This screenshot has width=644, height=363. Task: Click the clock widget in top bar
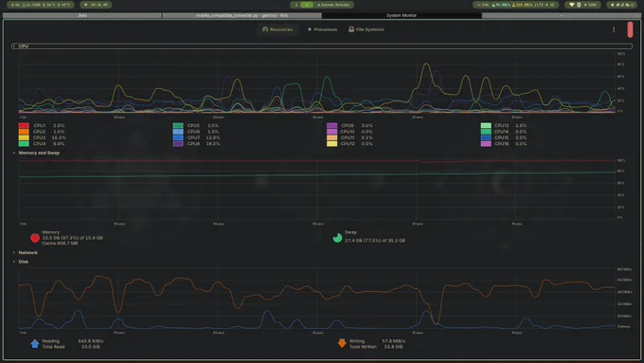click(96, 5)
